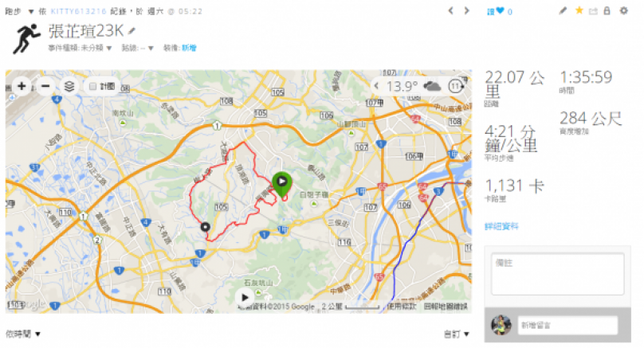644x348 pixels.
Task: Click the pencil icon beside the activity title
Action: (x=132, y=31)
